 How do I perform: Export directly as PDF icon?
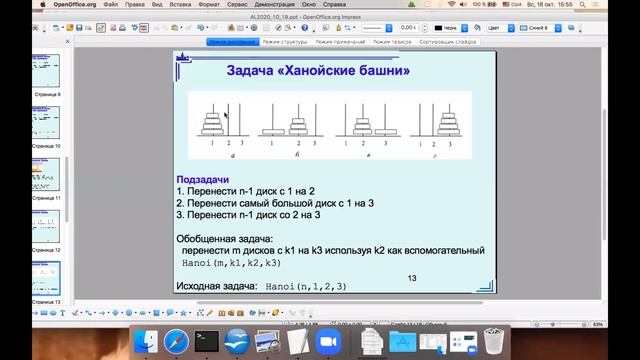tap(113, 28)
